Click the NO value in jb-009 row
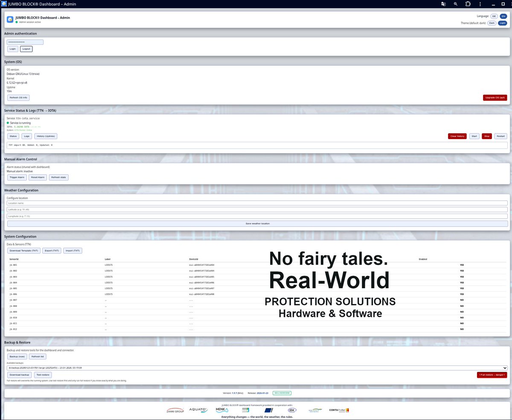The image size is (512, 420). [x=462, y=312]
